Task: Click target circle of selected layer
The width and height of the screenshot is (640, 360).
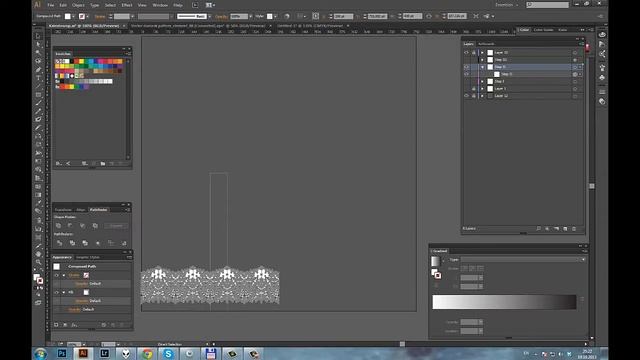Action: point(575,67)
